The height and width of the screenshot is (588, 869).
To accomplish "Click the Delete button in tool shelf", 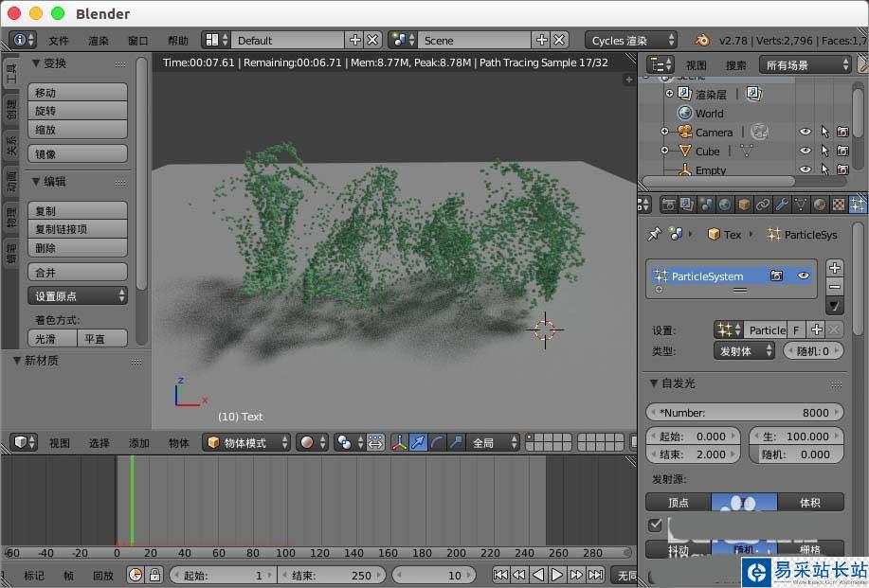I will point(78,248).
